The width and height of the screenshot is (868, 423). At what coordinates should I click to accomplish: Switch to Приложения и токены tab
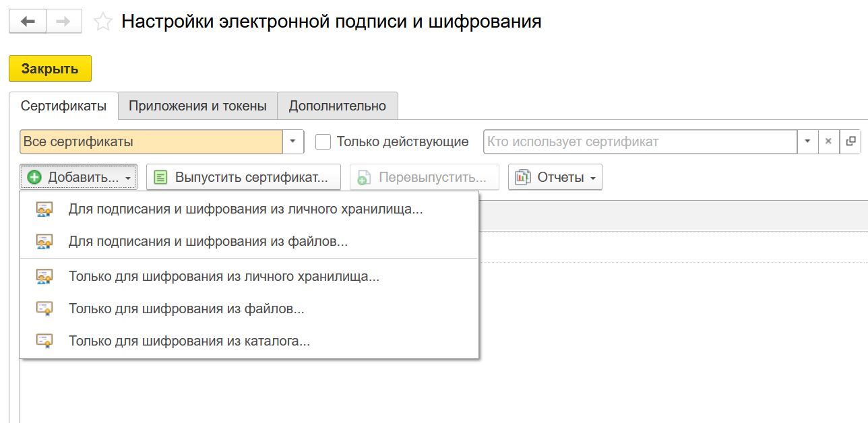[197, 106]
